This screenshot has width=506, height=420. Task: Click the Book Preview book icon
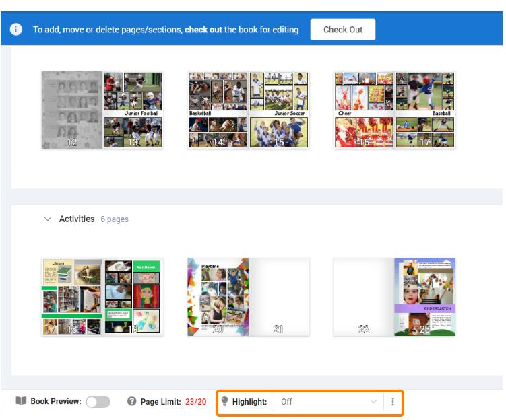pyautogui.click(x=21, y=401)
